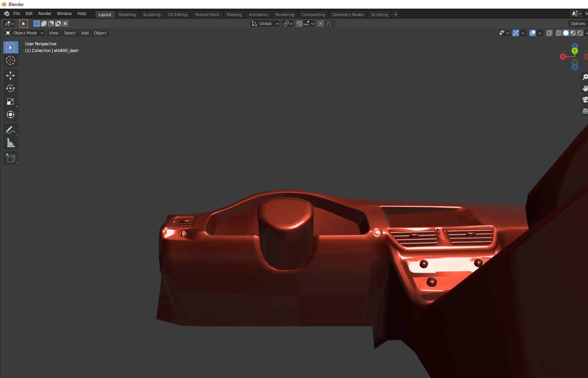
Task: Open the Global transform orientation dropdown
Action: click(265, 24)
